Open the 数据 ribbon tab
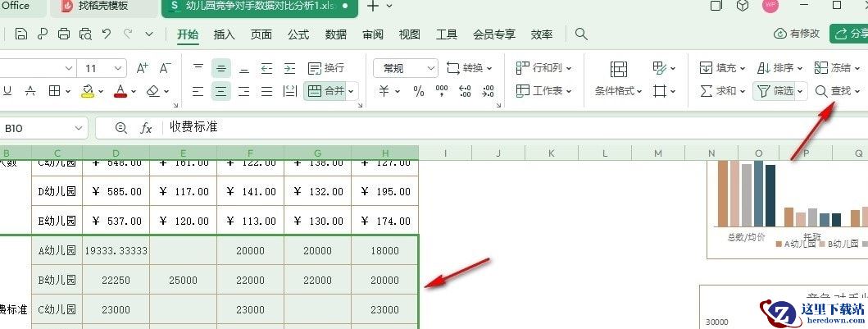868x329 pixels. (336, 34)
